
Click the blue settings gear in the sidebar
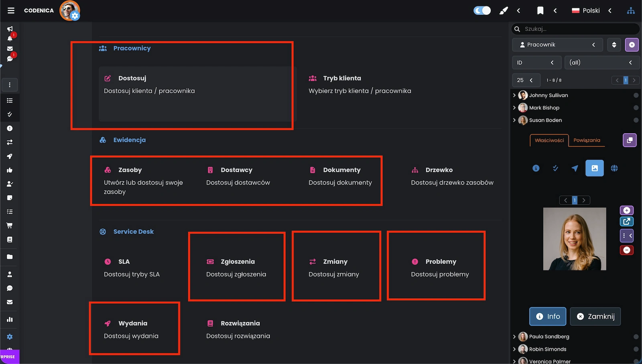(10, 337)
